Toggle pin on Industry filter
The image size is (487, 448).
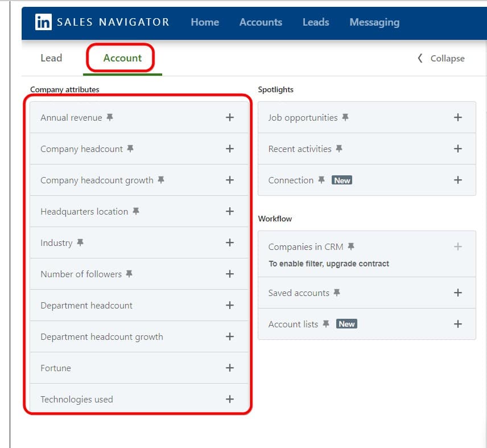80,243
